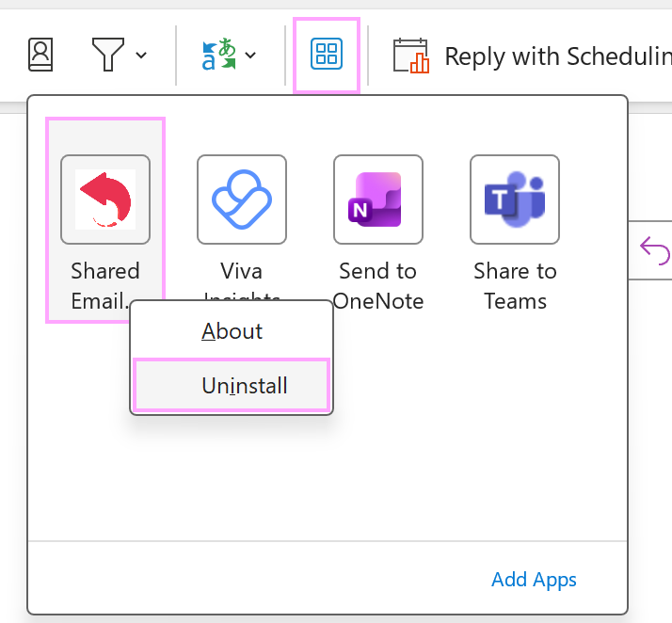
Task: Click the purple reply arrow icon
Action: (x=654, y=250)
